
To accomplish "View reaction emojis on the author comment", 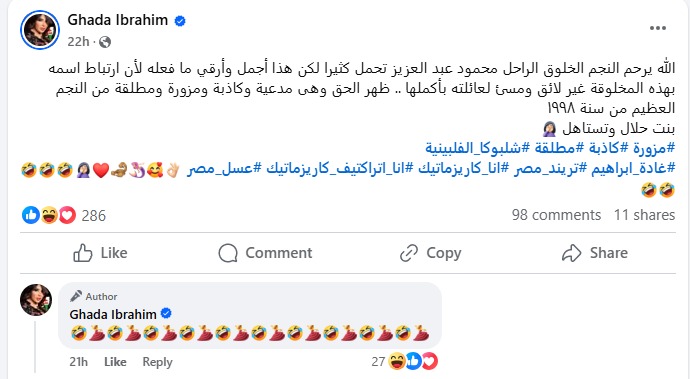I will click(414, 361).
